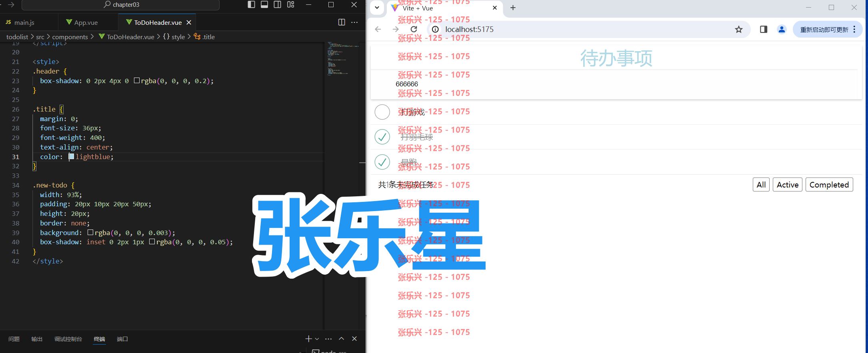Open color swatch for inset box-shadow rgba 0.05
Screen dimensions: 868x353
pyautogui.click(x=152, y=242)
